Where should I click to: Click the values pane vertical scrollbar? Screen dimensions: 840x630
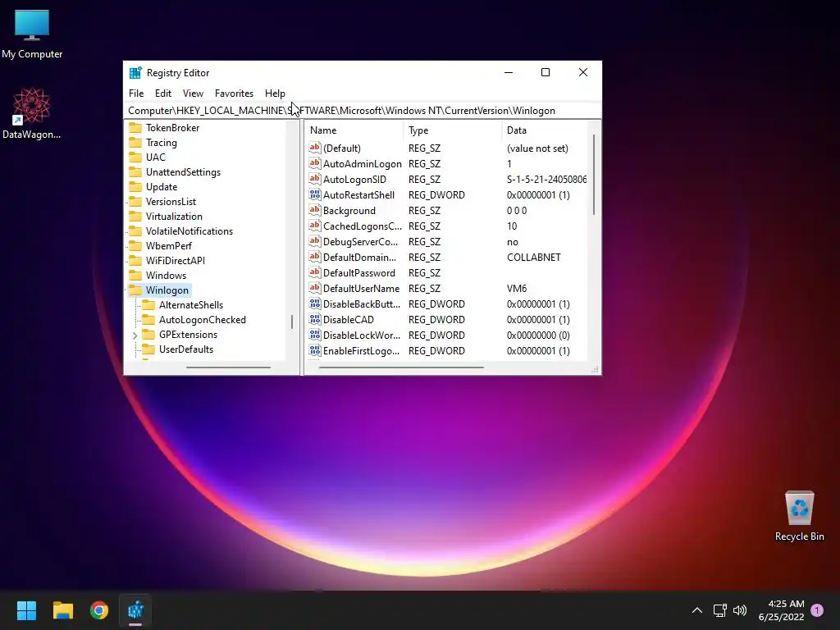[594, 175]
